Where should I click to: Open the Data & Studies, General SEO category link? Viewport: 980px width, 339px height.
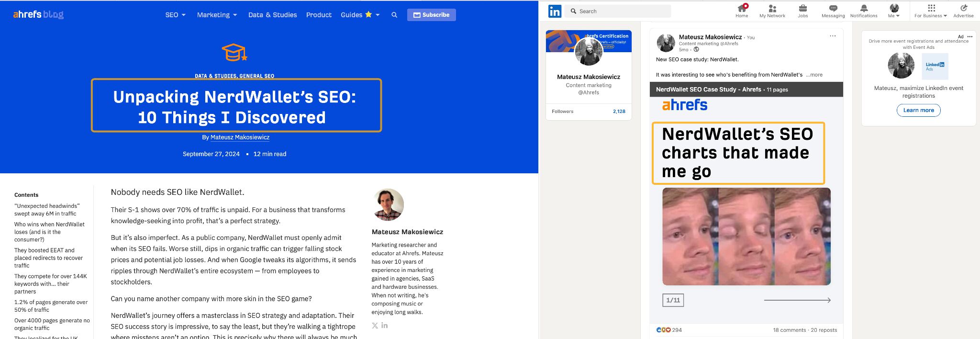234,76
